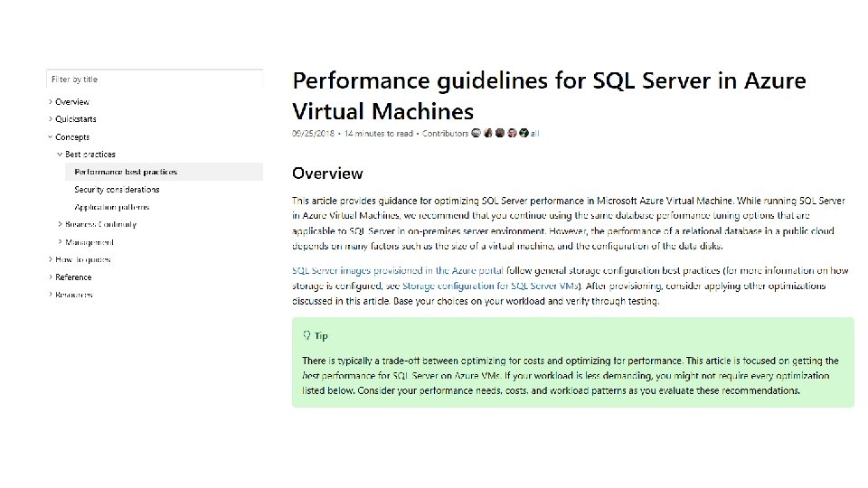Click the Filter by title field

155,80
